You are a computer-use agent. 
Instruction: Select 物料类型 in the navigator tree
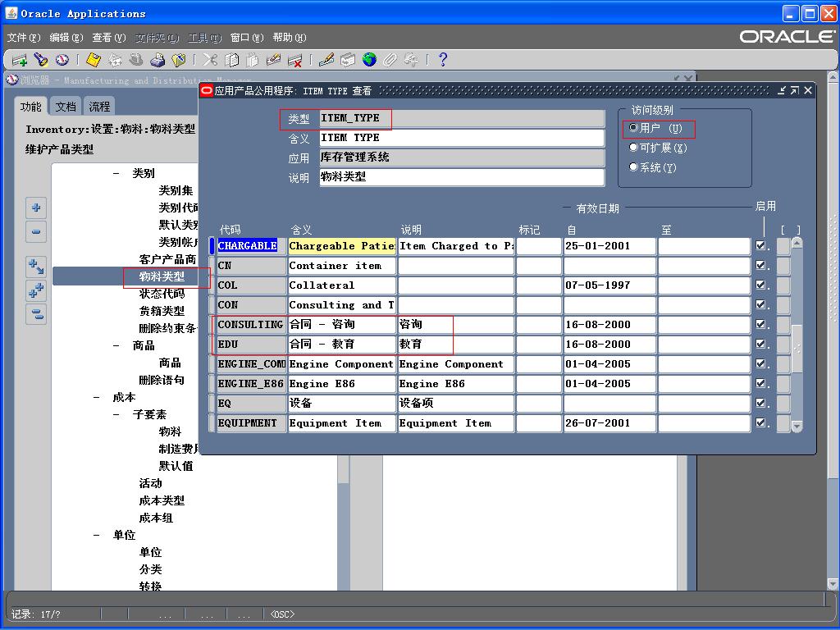162,276
